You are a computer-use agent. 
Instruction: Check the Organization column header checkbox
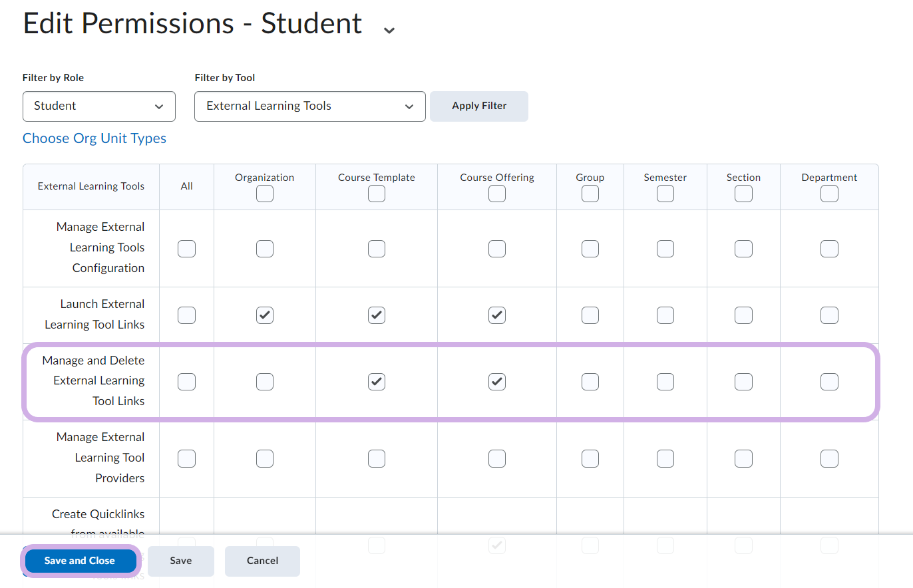coord(265,194)
